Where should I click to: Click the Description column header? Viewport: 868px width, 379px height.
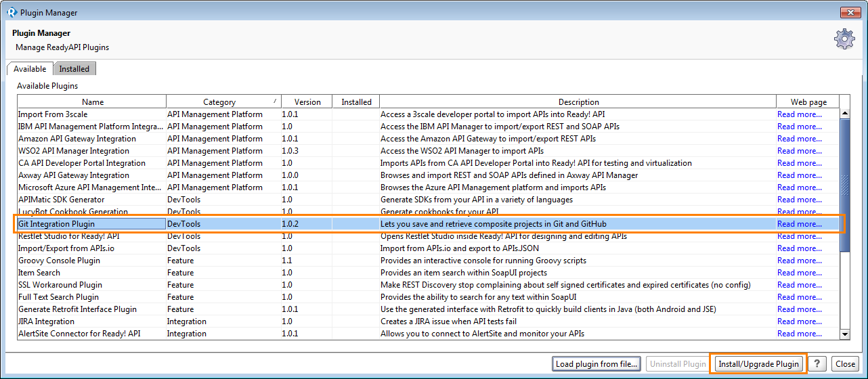pos(578,102)
